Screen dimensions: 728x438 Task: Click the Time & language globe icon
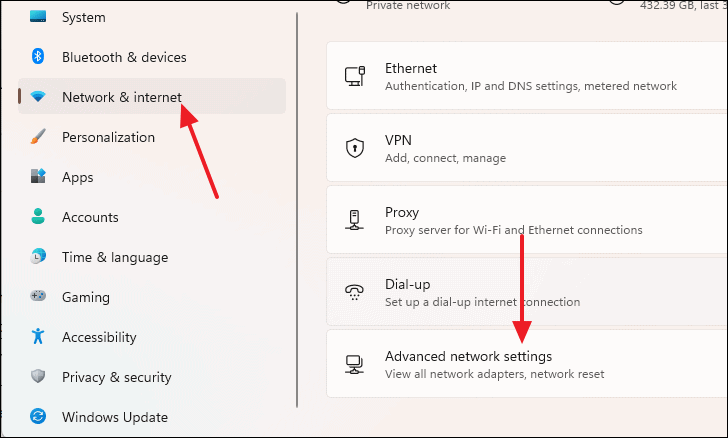pyautogui.click(x=38, y=256)
